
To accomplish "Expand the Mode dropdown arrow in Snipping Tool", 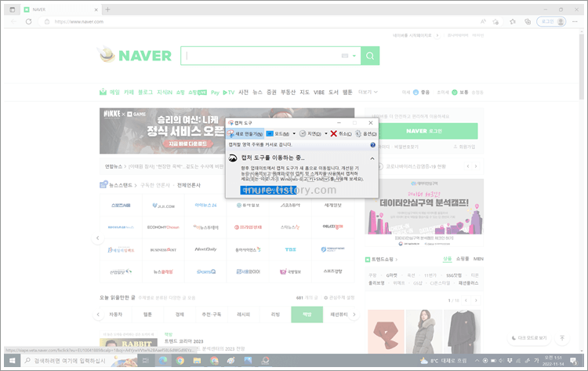I will click(294, 133).
